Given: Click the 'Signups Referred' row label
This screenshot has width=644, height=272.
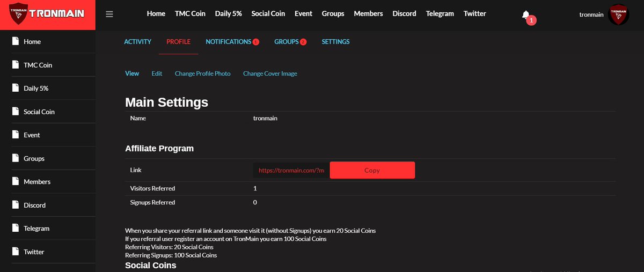Looking at the screenshot, I should (152, 202).
